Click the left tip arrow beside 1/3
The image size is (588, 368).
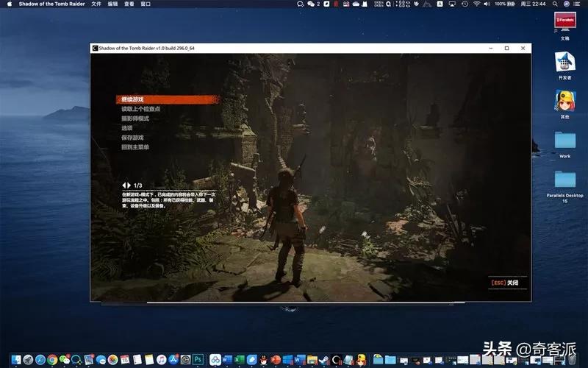(x=124, y=185)
